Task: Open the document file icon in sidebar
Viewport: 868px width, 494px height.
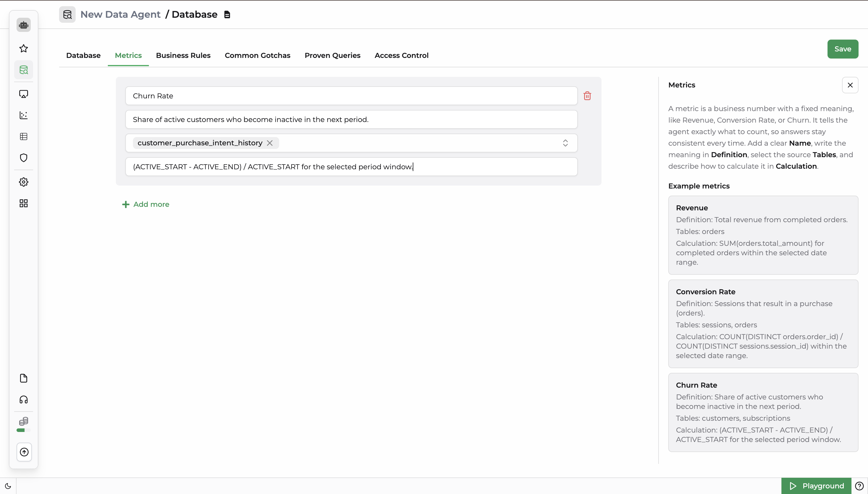Action: tap(24, 379)
